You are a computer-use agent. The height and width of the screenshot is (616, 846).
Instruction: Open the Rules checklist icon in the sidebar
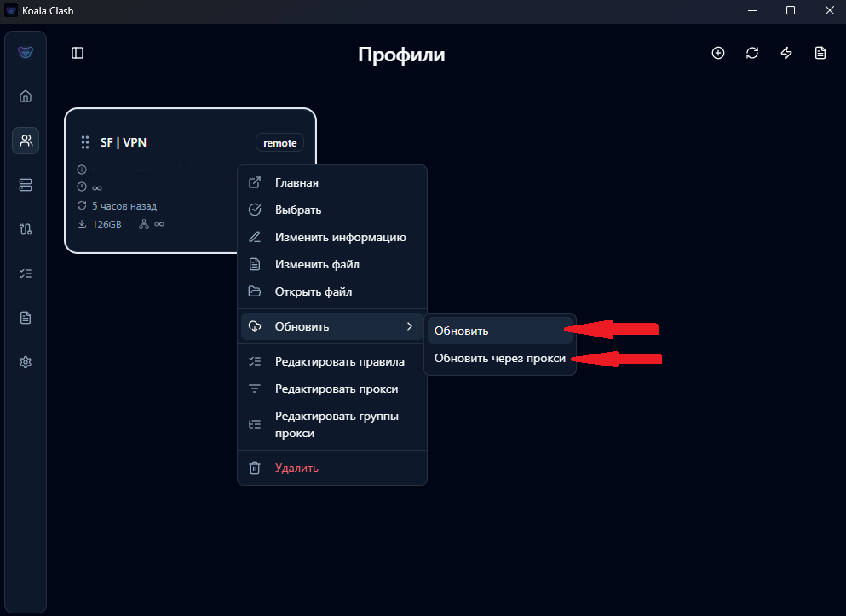tap(25, 273)
